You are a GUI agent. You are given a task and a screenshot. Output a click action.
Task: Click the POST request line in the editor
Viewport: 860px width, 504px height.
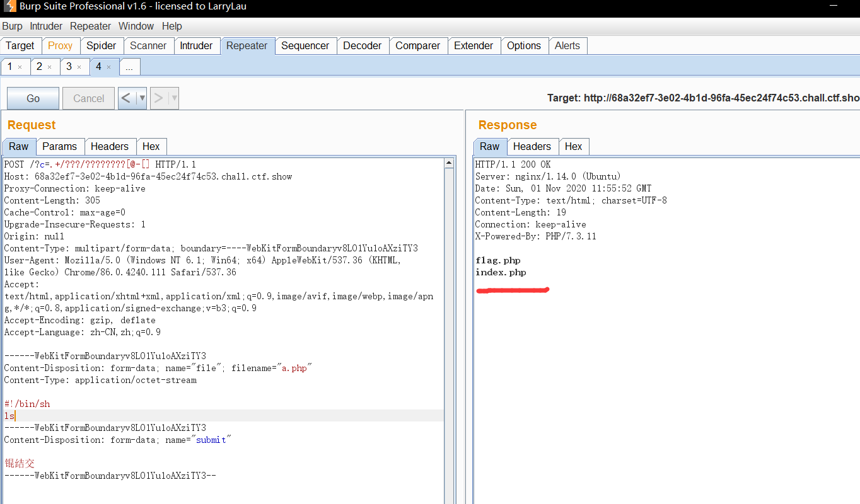pos(100,164)
